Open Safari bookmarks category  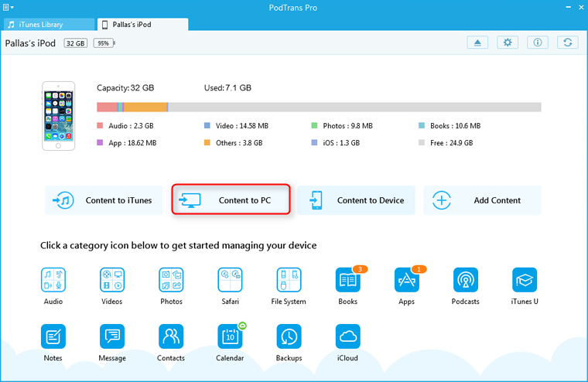click(230, 279)
